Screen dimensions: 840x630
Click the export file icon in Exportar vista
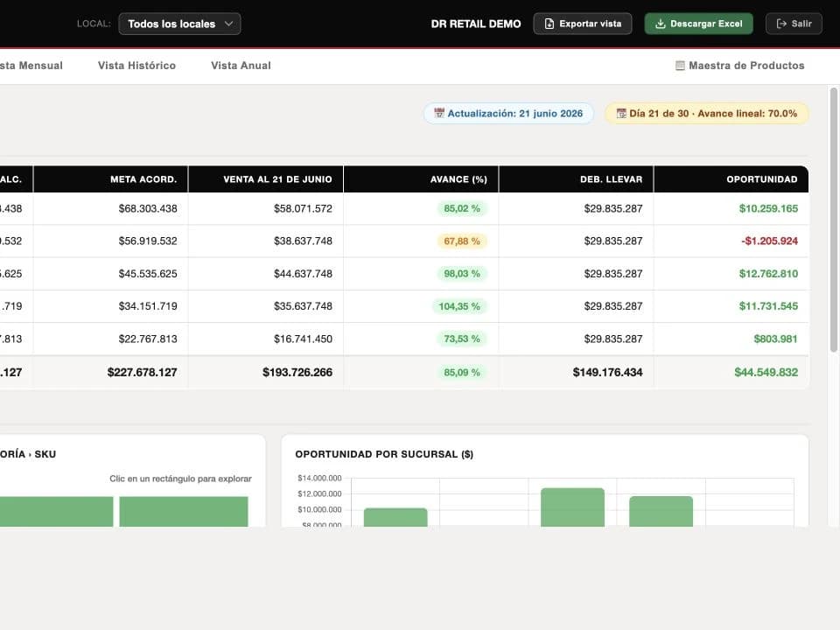549,24
